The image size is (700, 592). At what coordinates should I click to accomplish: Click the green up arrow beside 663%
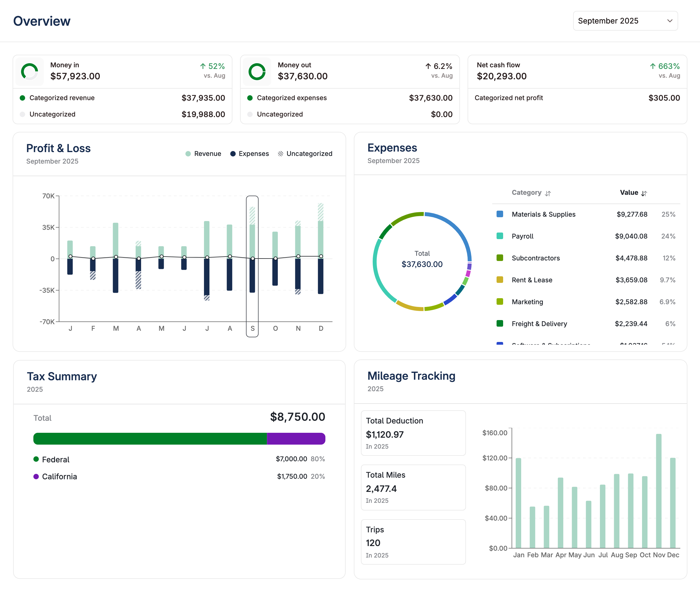pyautogui.click(x=653, y=66)
